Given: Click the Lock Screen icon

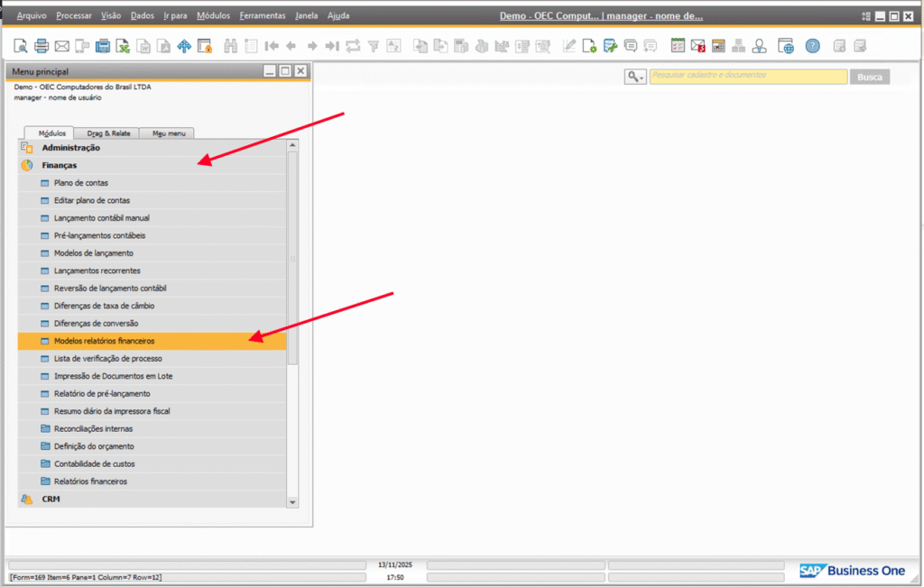Looking at the screenshot, I should point(205,46).
